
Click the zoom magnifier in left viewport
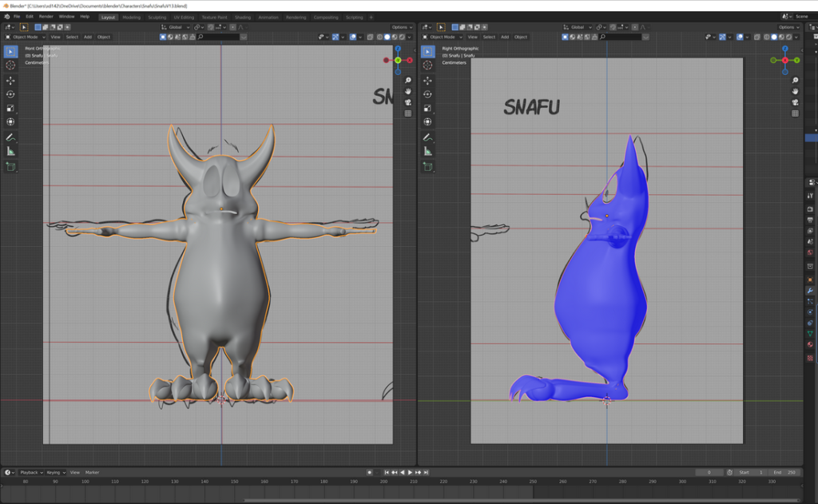(407, 81)
